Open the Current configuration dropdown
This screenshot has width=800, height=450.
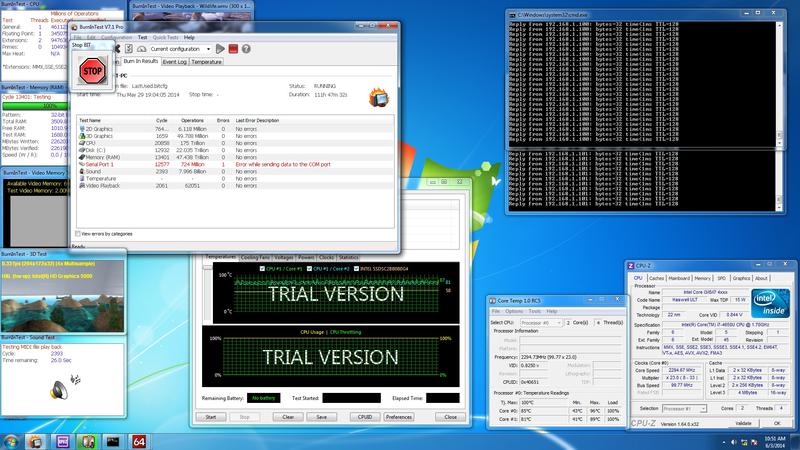coord(181,49)
